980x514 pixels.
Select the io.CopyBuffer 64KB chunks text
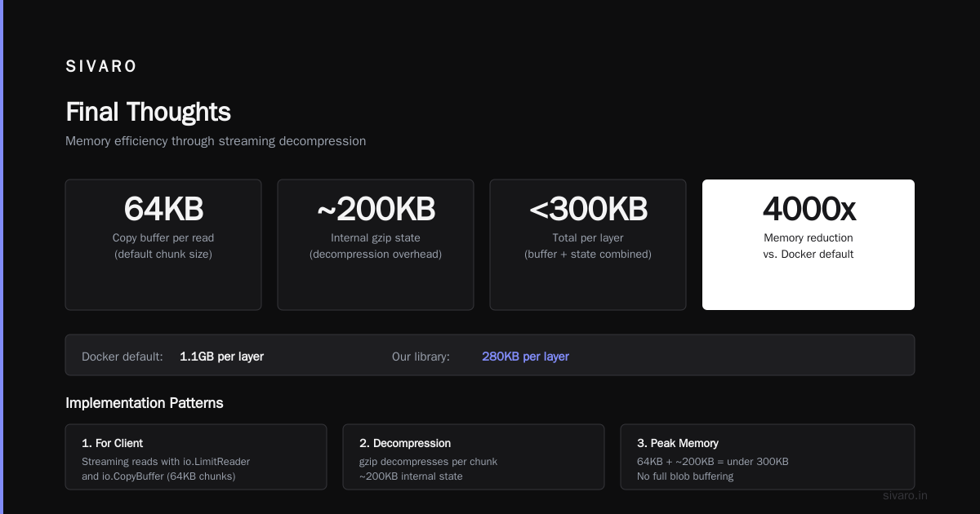(158, 476)
